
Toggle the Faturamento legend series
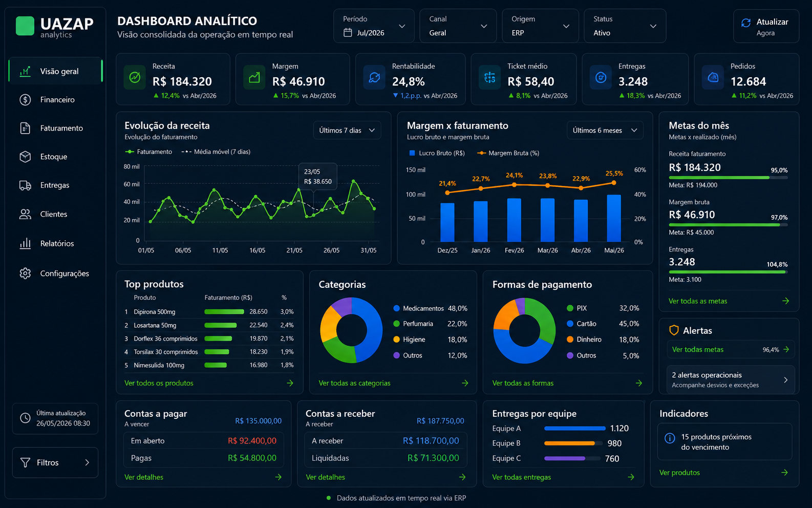[x=148, y=152]
